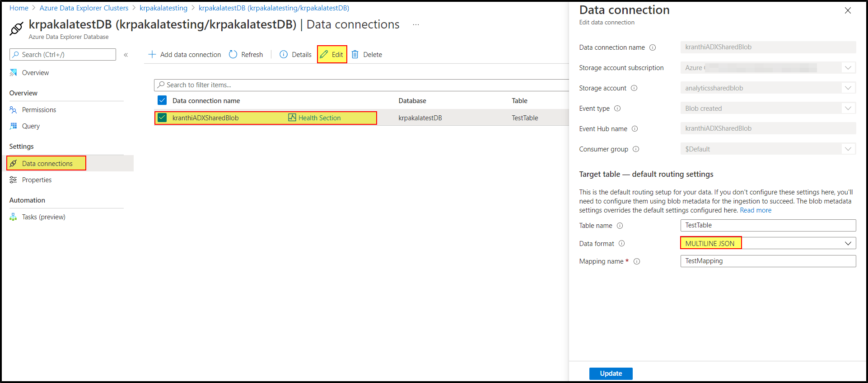The width and height of the screenshot is (868, 383).
Task: Click the kranthiADXSharedBlob connection name
Action: pyautogui.click(x=205, y=118)
